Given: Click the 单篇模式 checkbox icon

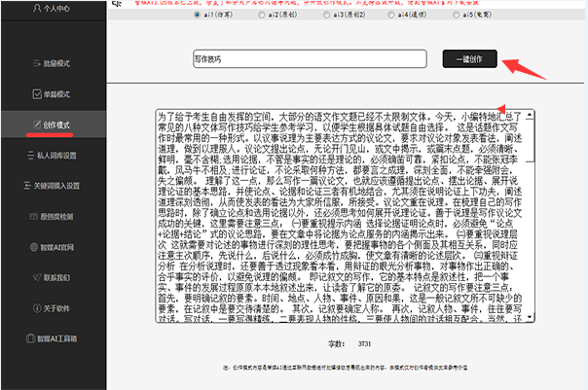Looking at the screenshot, I should pos(37,94).
